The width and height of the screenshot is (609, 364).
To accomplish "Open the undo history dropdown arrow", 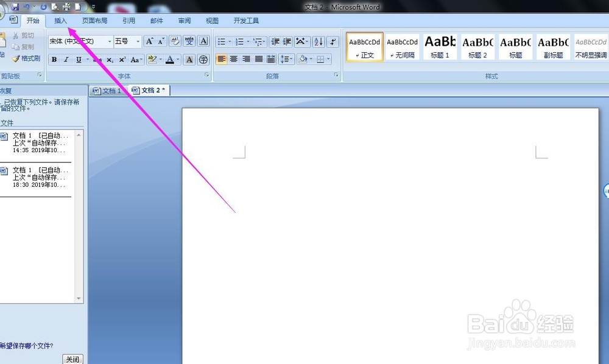I will pyautogui.click(x=34, y=7).
